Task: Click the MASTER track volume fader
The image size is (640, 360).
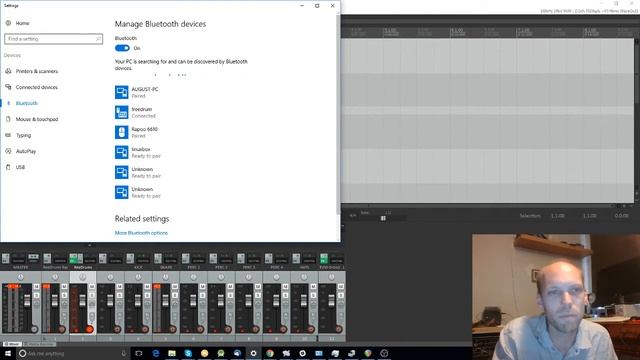Action: (x=27, y=300)
